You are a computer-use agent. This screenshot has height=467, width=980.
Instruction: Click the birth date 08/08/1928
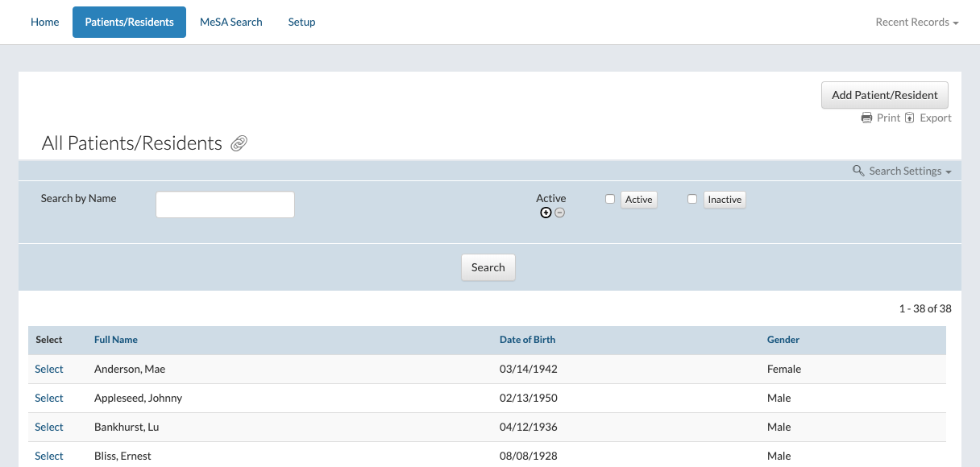tap(529, 456)
